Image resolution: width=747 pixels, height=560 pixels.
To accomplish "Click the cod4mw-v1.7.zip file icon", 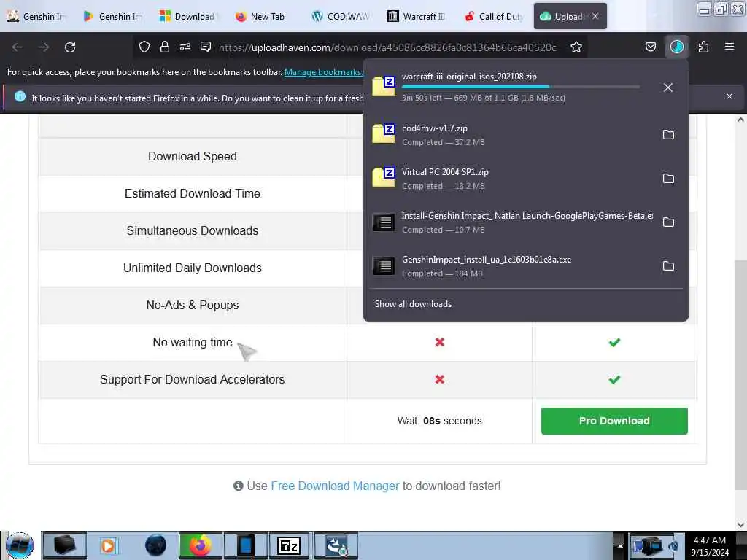I will (x=384, y=133).
